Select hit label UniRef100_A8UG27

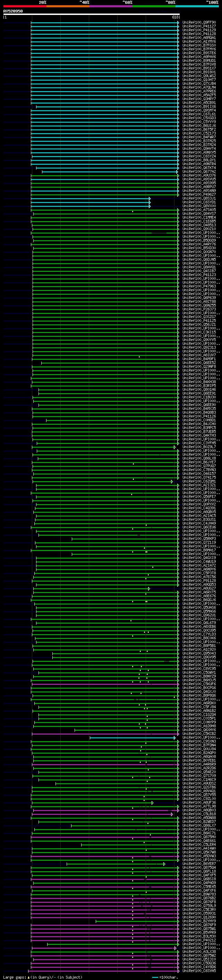point(199,588)
